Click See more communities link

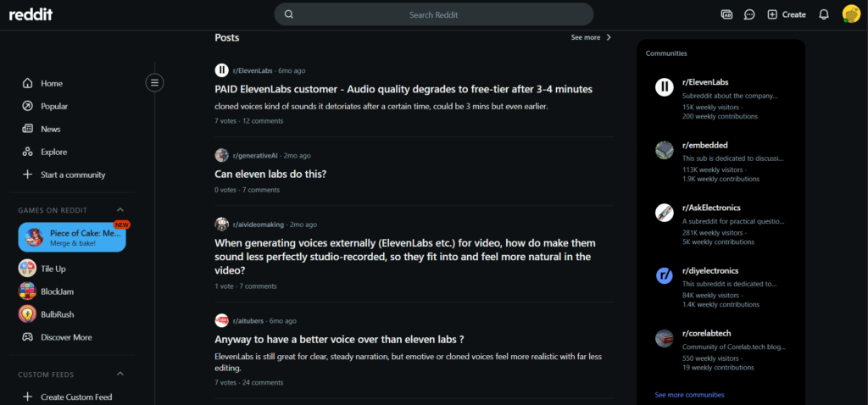point(689,395)
